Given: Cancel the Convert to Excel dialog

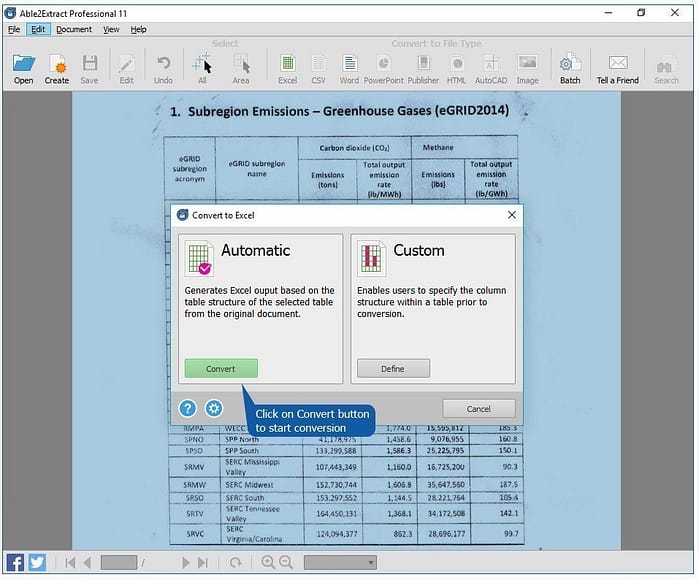Looking at the screenshot, I should [x=479, y=409].
